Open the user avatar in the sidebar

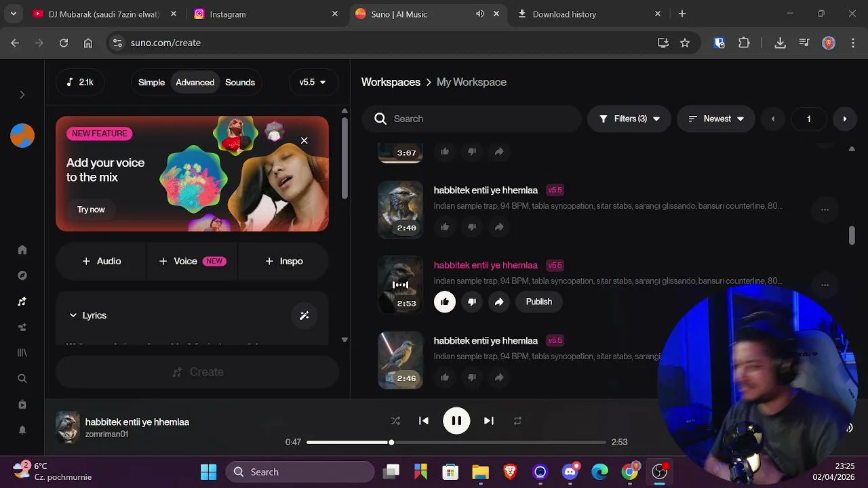point(22,136)
